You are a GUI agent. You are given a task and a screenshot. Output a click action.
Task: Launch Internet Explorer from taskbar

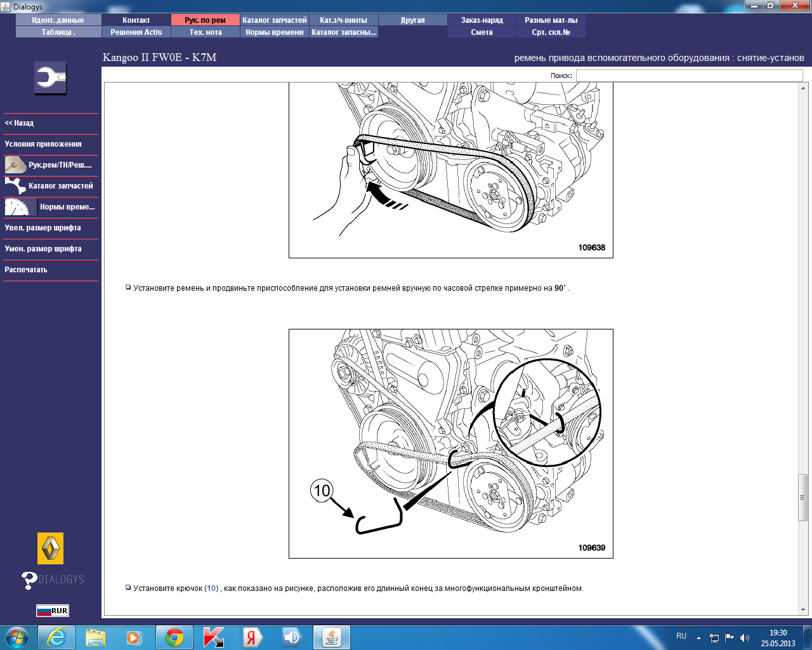[x=56, y=637]
